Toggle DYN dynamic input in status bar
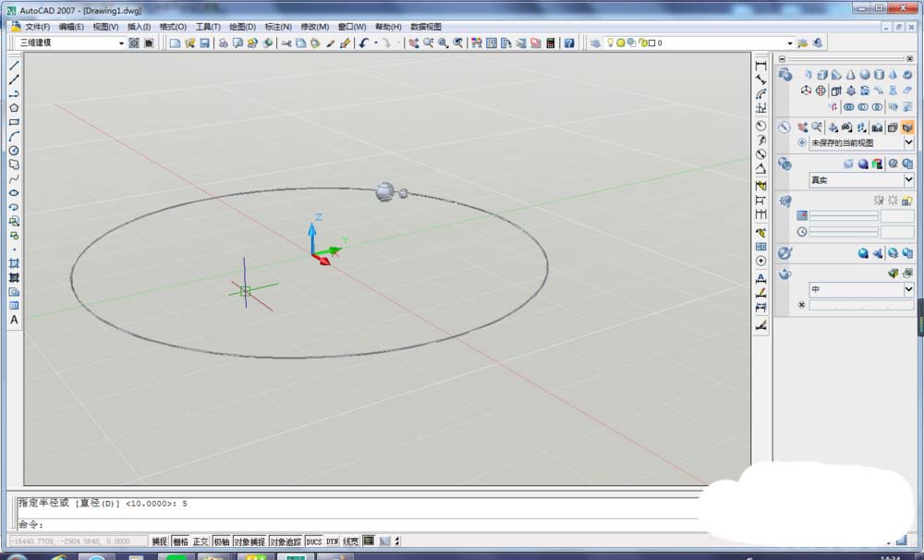Image resolution: width=924 pixels, height=560 pixels. [333, 542]
